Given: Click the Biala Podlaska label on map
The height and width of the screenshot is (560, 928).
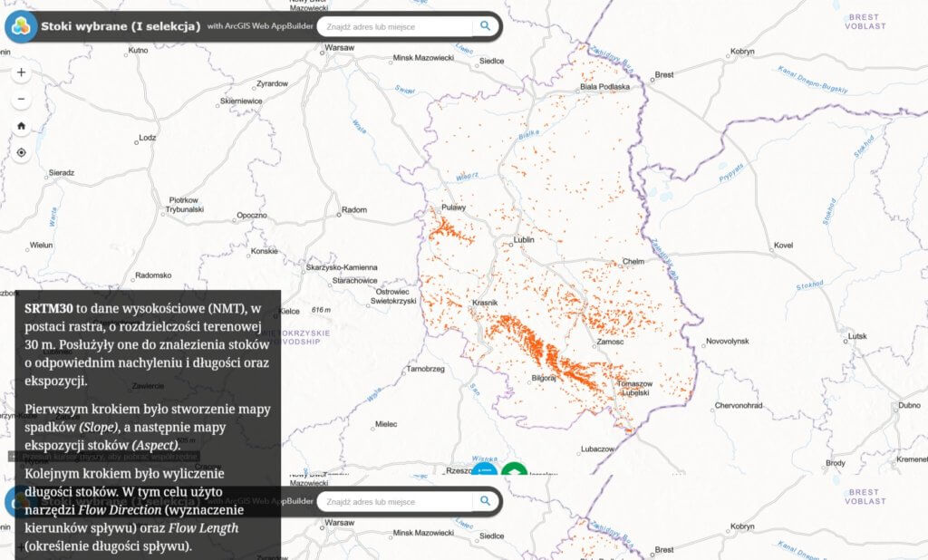Looking at the screenshot, I should pyautogui.click(x=604, y=86).
